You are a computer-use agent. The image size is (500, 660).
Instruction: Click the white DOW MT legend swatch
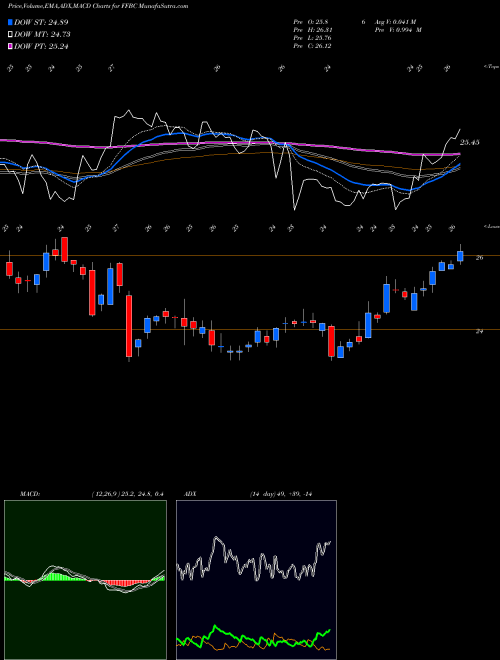(x=11, y=35)
